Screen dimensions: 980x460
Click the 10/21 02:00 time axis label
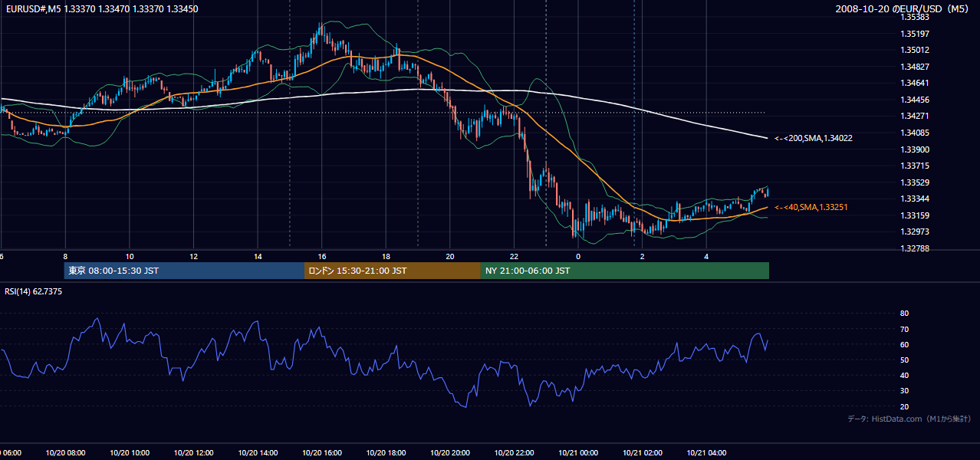click(x=643, y=453)
